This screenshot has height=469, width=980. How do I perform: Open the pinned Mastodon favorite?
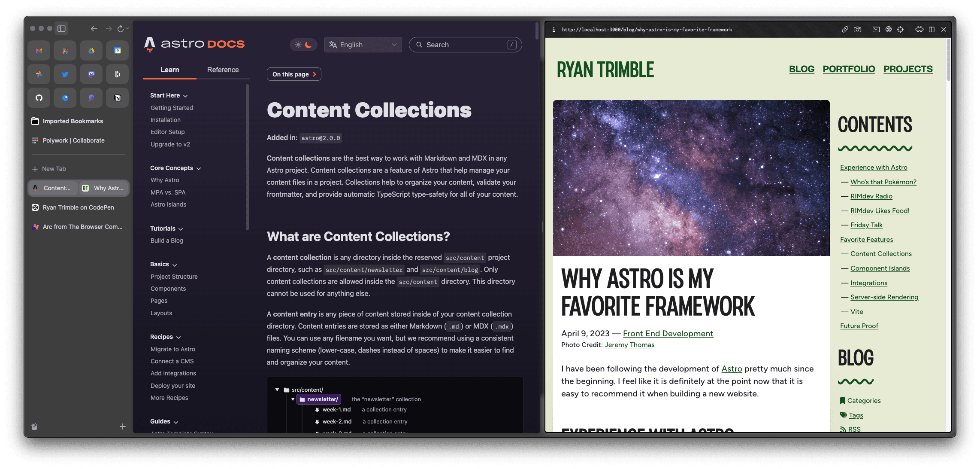(x=91, y=74)
